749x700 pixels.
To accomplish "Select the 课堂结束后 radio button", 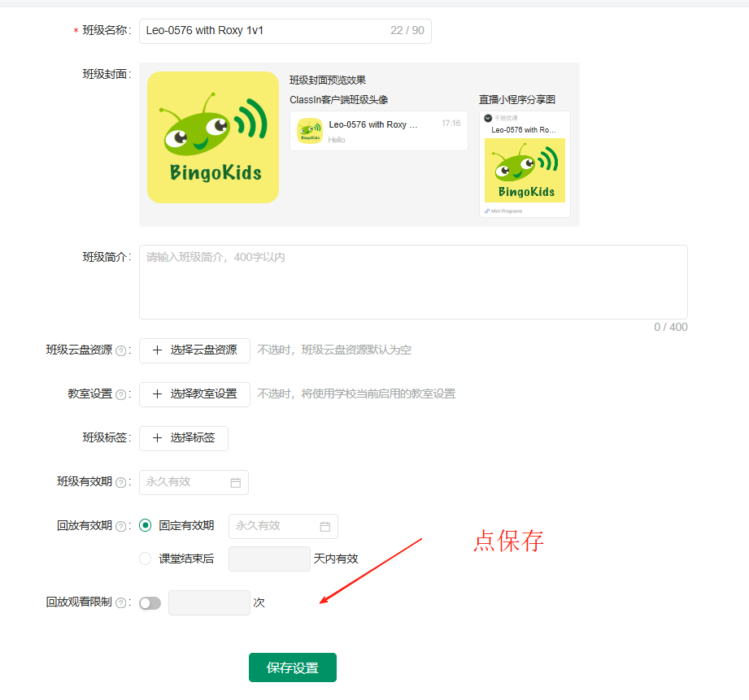I will pyautogui.click(x=146, y=559).
